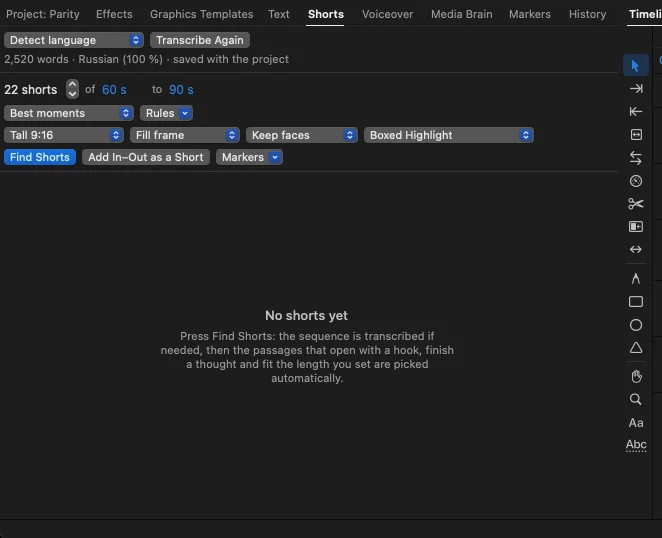Image resolution: width=662 pixels, height=538 pixels.
Task: Adjust the 22 shorts count stepper
Action: coord(72,89)
